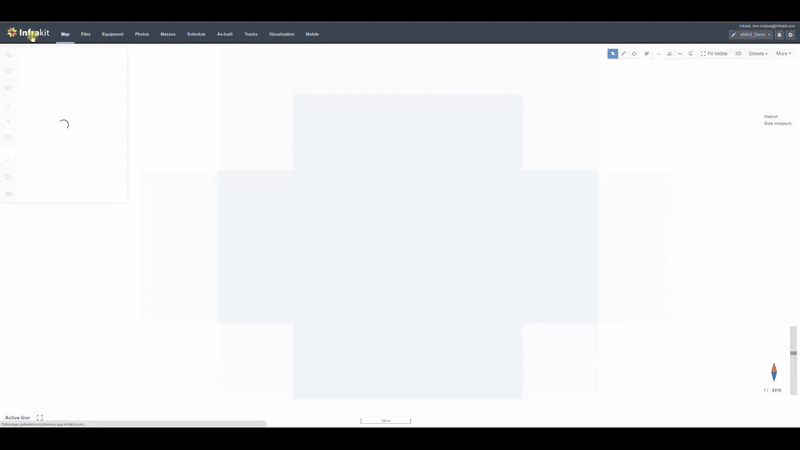This screenshot has height=450, width=800.
Task: Click the Fit visible button
Action: point(714,53)
